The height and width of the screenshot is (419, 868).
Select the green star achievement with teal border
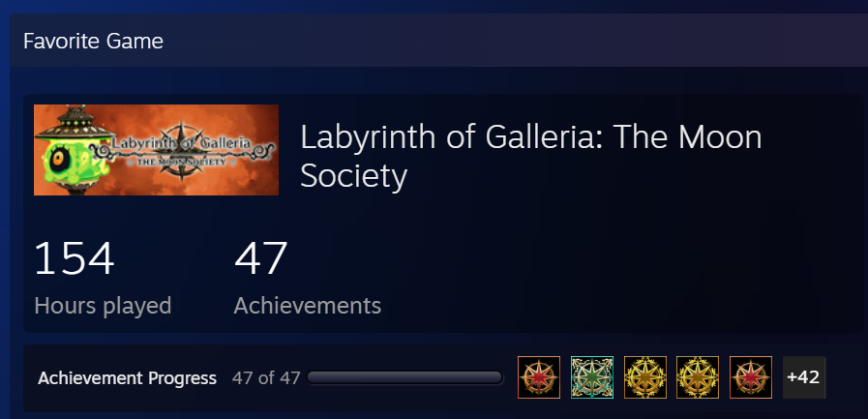click(592, 377)
